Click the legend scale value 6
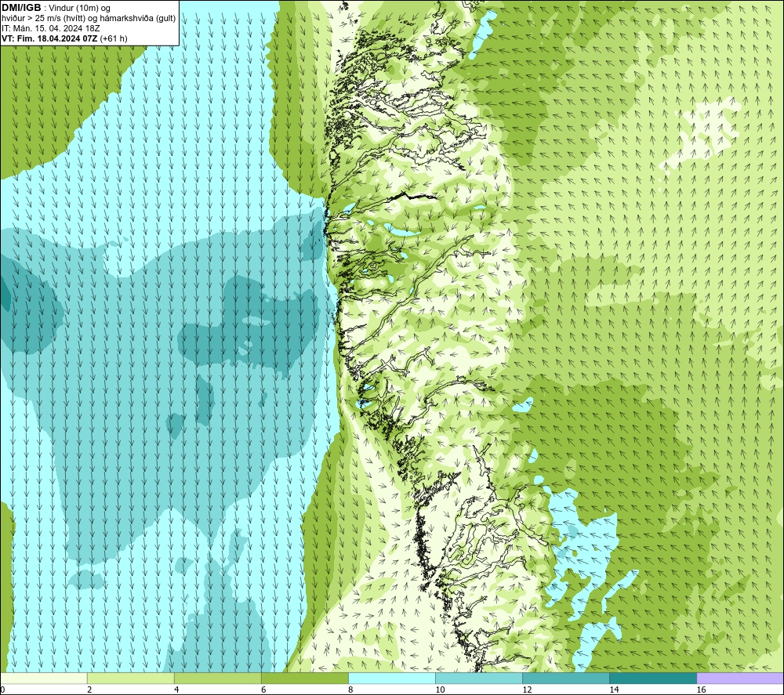The image size is (784, 695). coord(263,690)
